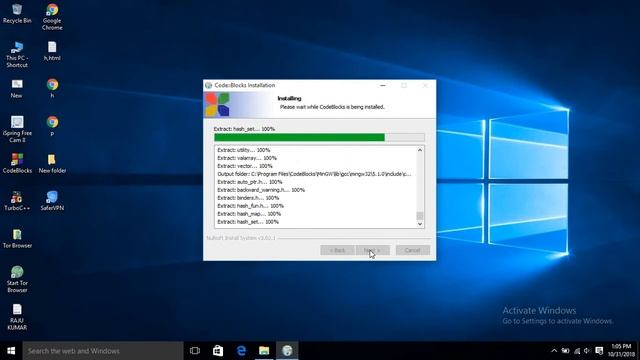
Task: Select log line 'Extract: hash_fun.h... 100%'
Action: click(x=250, y=206)
